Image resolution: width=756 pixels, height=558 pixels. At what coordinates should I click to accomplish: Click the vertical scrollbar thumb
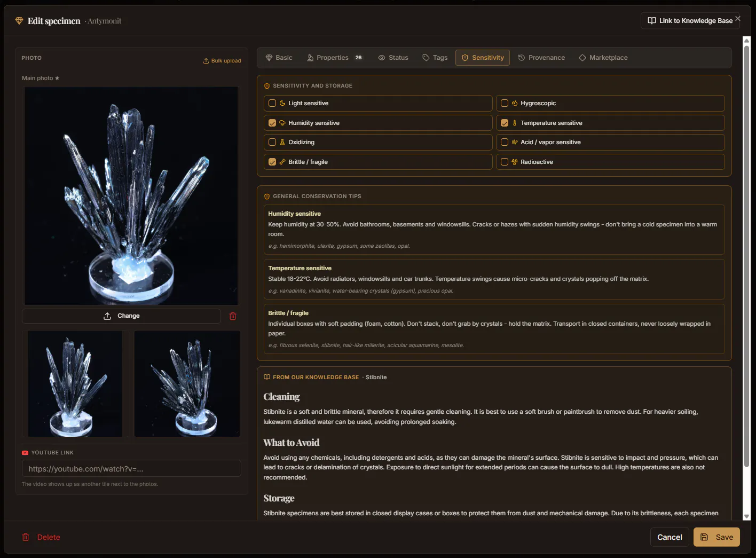(746, 256)
